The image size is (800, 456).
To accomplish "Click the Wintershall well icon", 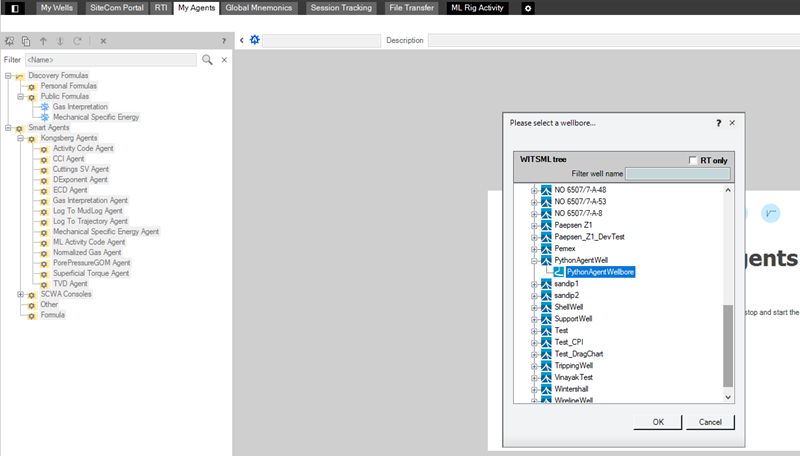I will pos(546,389).
